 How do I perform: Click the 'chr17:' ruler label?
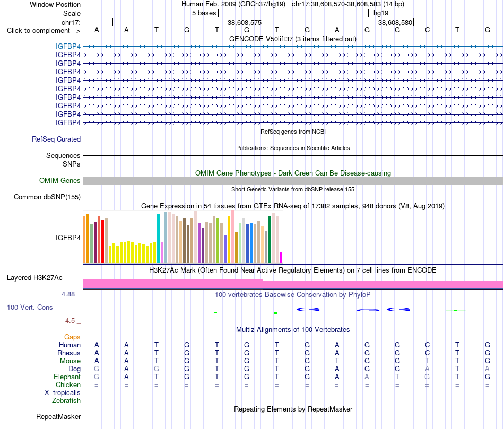[71, 22]
